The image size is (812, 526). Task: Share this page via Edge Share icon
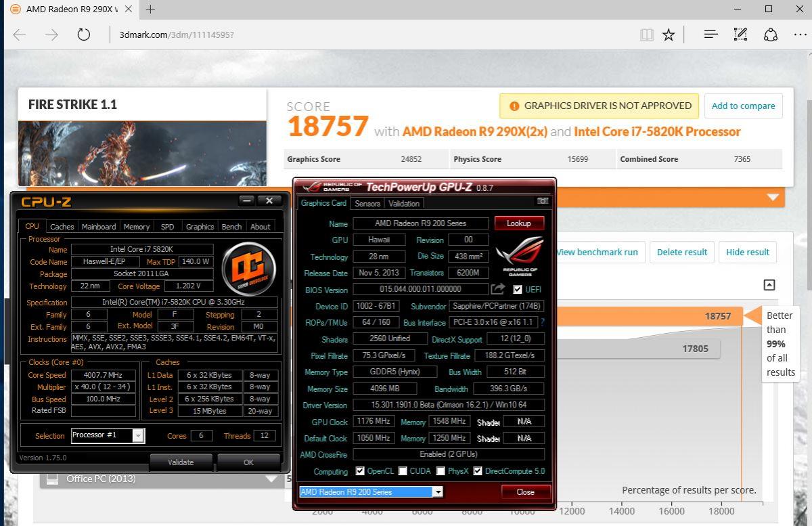771,35
